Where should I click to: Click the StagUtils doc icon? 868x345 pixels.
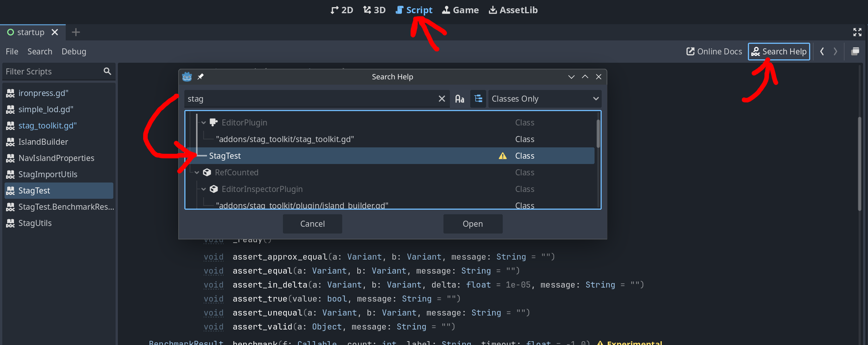(x=10, y=223)
